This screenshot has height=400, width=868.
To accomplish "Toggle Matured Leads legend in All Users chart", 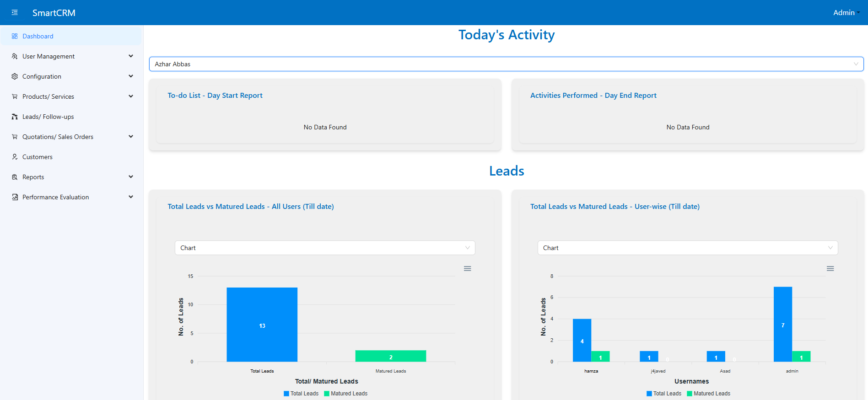I will pos(346,394).
